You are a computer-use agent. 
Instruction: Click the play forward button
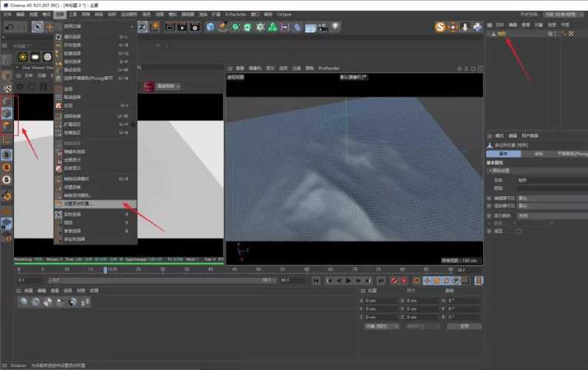click(348, 280)
